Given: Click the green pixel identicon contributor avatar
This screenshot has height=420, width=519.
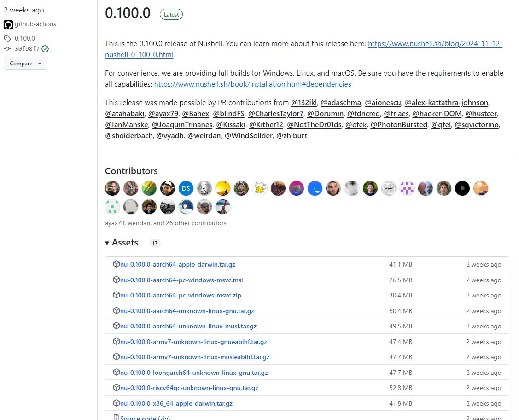Looking at the screenshot, I should pyautogui.click(x=112, y=207).
